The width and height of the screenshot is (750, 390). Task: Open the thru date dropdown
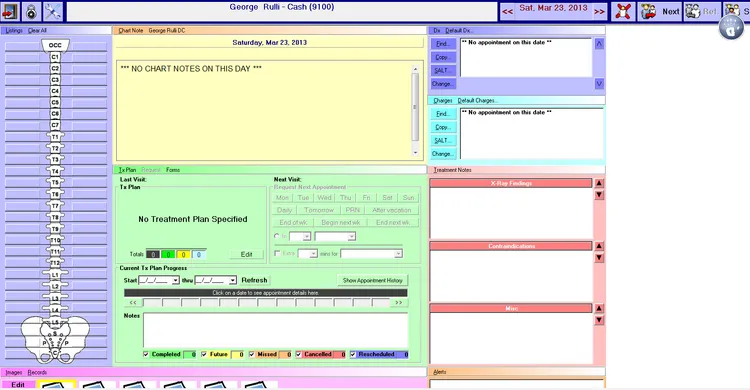pos(232,280)
